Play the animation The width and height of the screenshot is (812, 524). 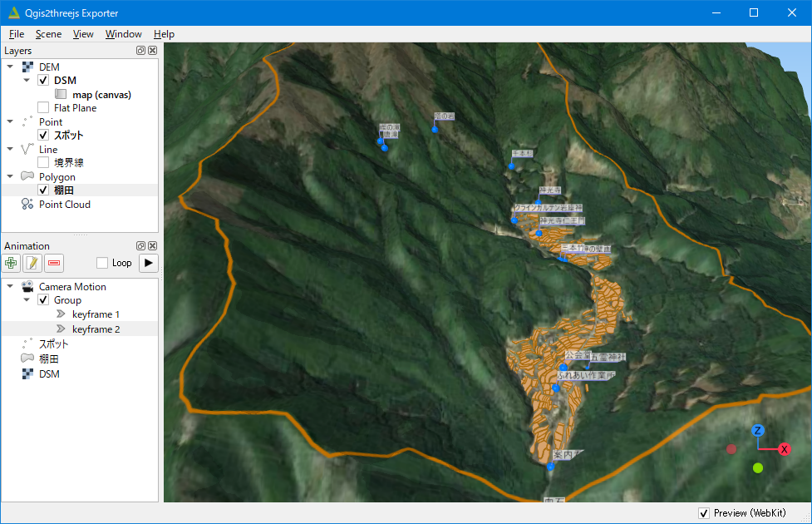(x=149, y=263)
